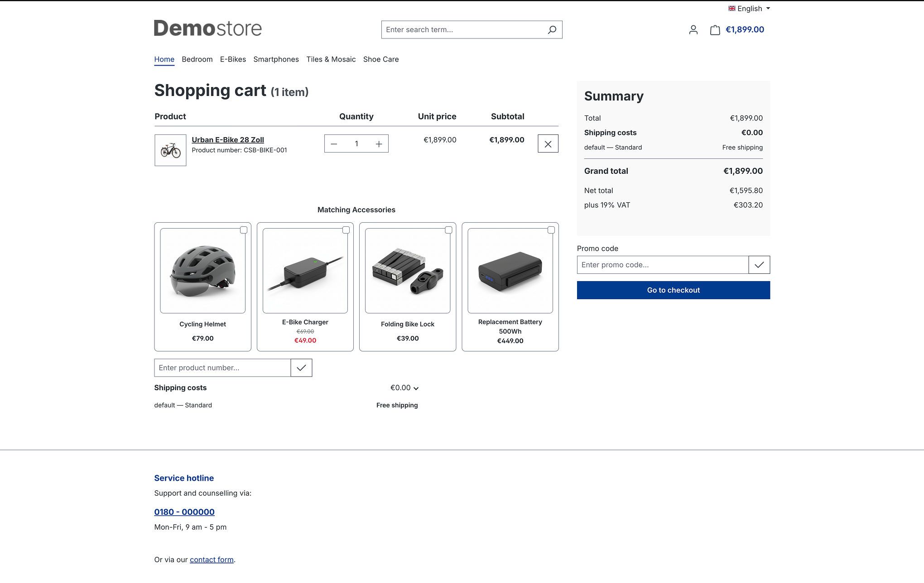Viewport: 924px width, 583px height.
Task: Click the struck-through €69.00 price
Action: [305, 332]
